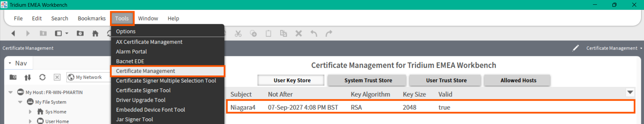
Task: Expand the Sys Home tree node
Action: pyautogui.click(x=30, y=112)
